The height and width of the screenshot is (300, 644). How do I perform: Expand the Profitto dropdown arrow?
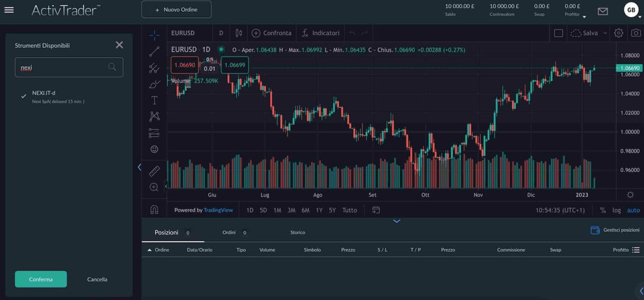pos(584,16)
